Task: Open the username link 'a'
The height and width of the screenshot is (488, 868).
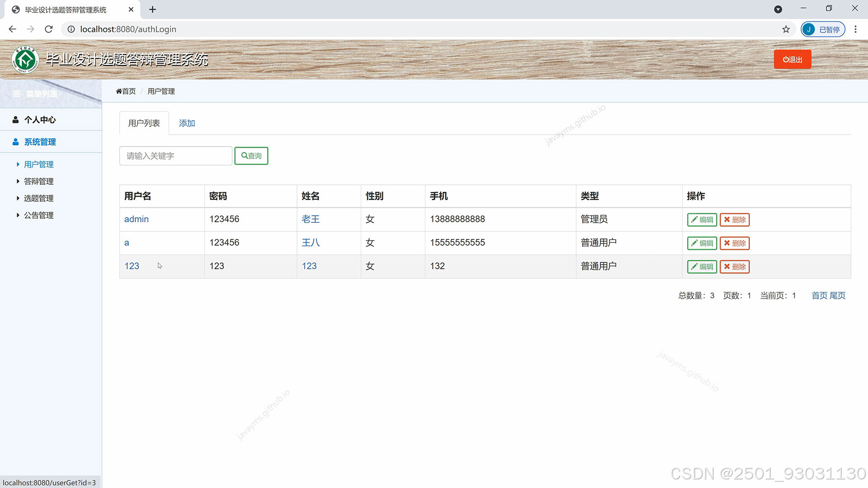Action: pyautogui.click(x=127, y=243)
